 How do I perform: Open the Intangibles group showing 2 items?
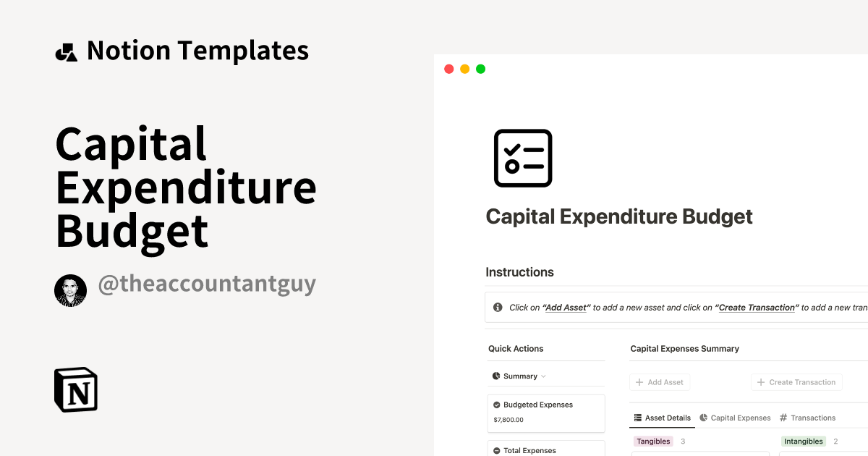tap(804, 441)
